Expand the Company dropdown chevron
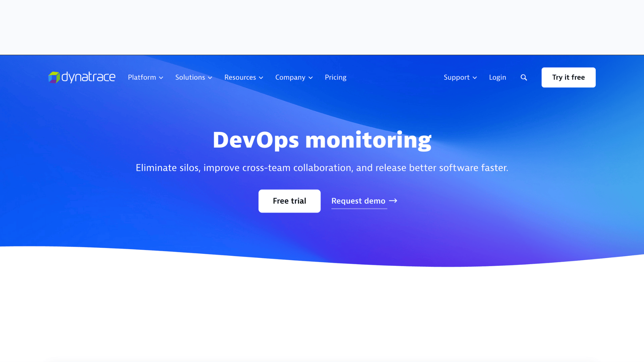644x362 pixels. point(310,78)
